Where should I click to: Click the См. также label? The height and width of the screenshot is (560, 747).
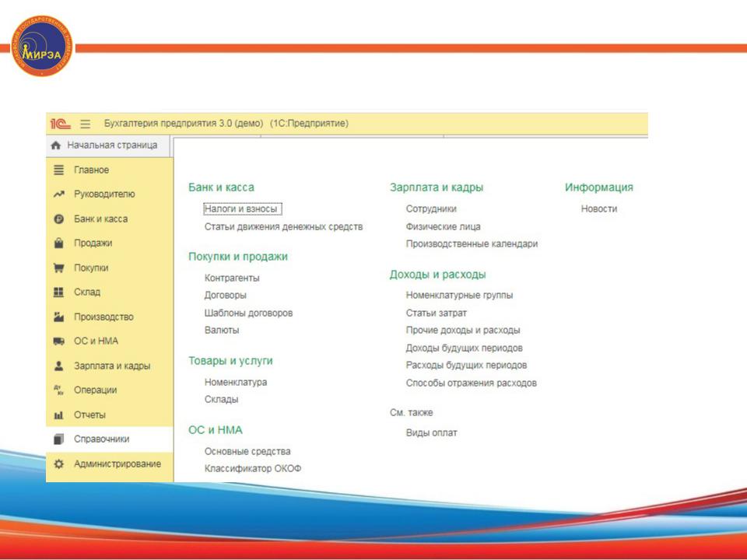pyautogui.click(x=411, y=412)
